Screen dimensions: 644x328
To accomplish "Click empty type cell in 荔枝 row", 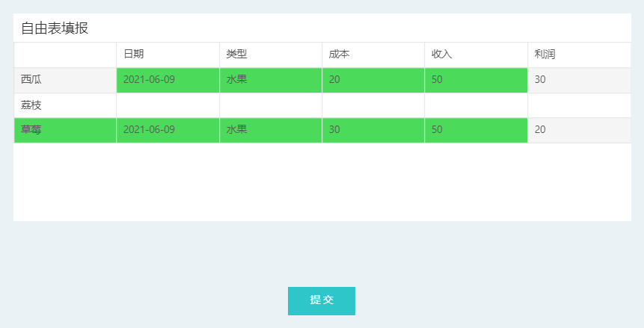I will tap(271, 105).
